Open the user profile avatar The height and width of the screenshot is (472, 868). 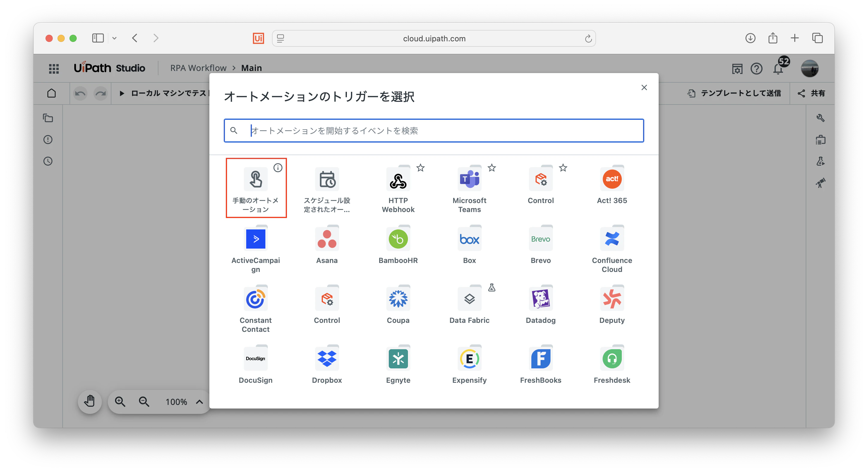810,68
